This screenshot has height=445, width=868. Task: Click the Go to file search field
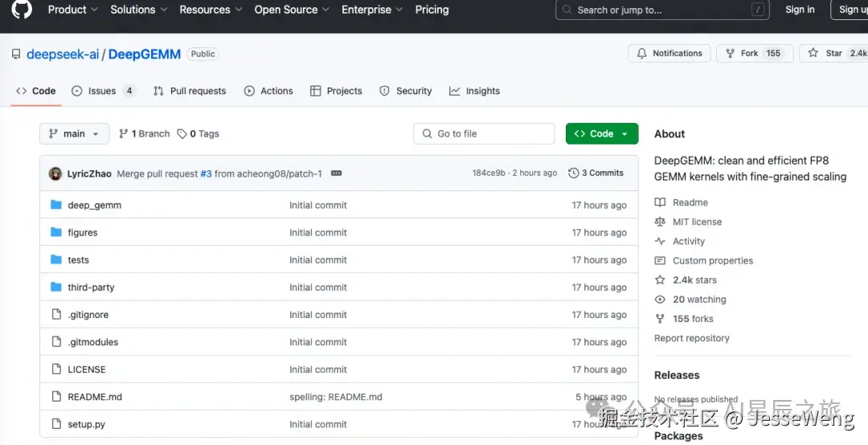coord(484,133)
